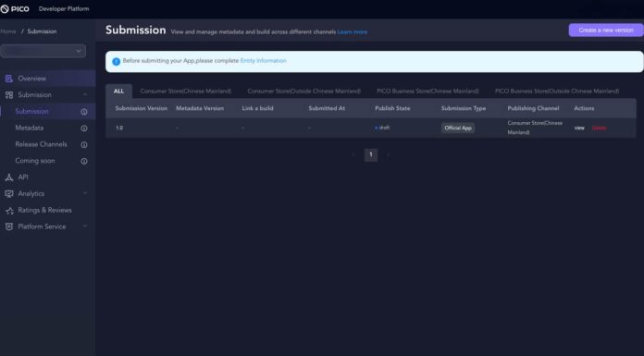Open the app selector dropdown in sidebar
Viewport: 644px width, 356px height.
tap(43, 51)
